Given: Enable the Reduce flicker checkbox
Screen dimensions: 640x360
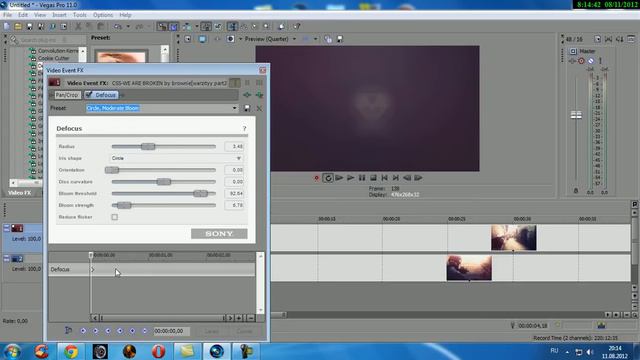Looking at the screenshot, I should 115,217.
